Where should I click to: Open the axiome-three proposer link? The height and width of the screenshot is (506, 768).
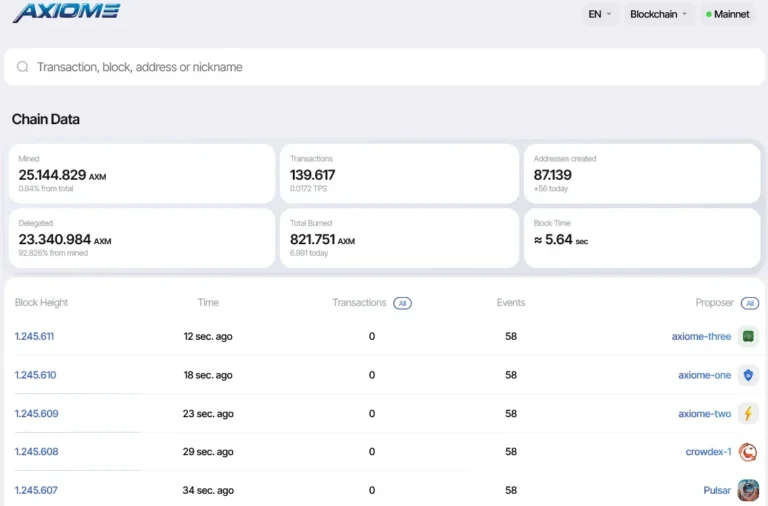701,336
